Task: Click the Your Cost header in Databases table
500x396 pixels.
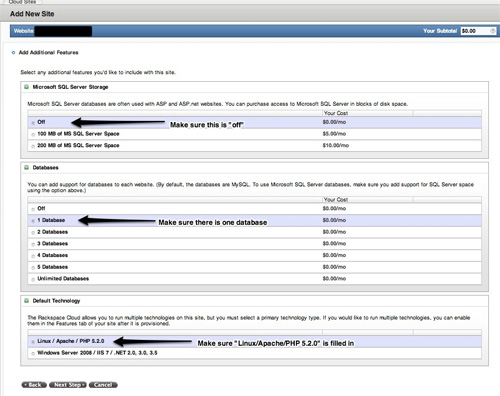Action: tap(336, 199)
